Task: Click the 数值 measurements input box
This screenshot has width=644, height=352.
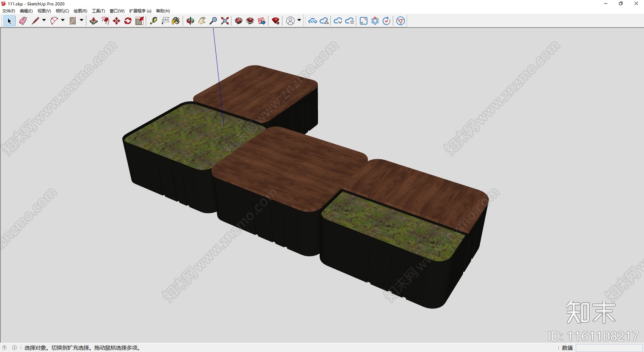Action: click(609, 348)
